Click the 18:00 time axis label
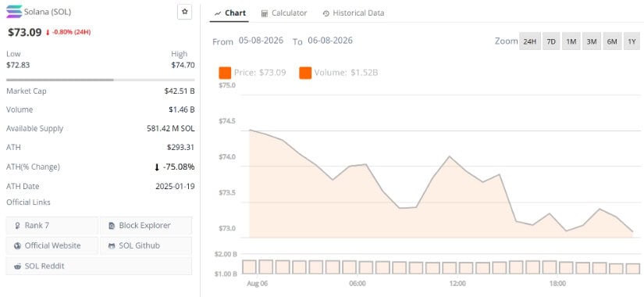The image size is (644, 297). (x=558, y=284)
